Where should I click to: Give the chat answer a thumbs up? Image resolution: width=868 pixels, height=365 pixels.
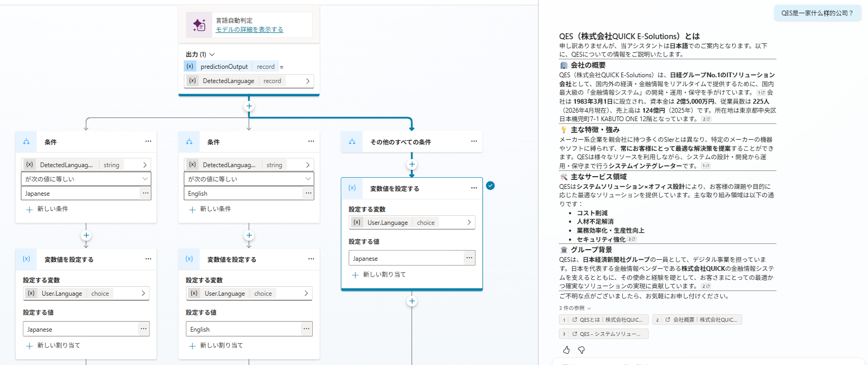566,350
